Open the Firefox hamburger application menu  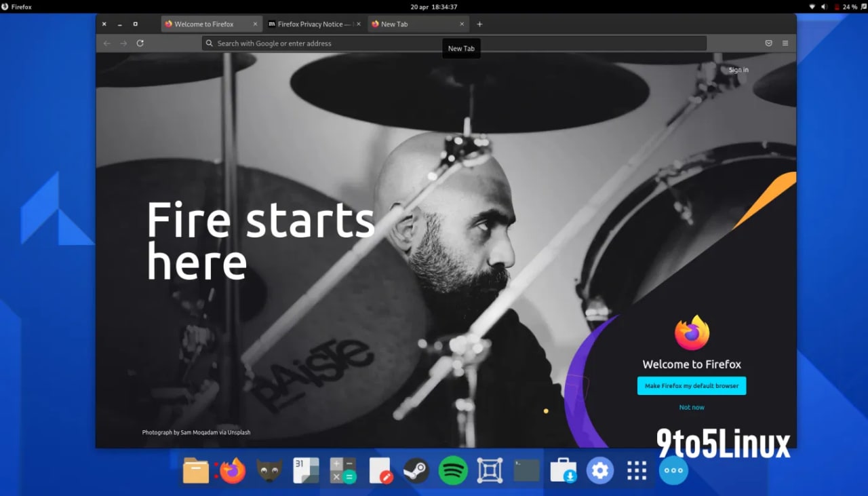tap(785, 43)
